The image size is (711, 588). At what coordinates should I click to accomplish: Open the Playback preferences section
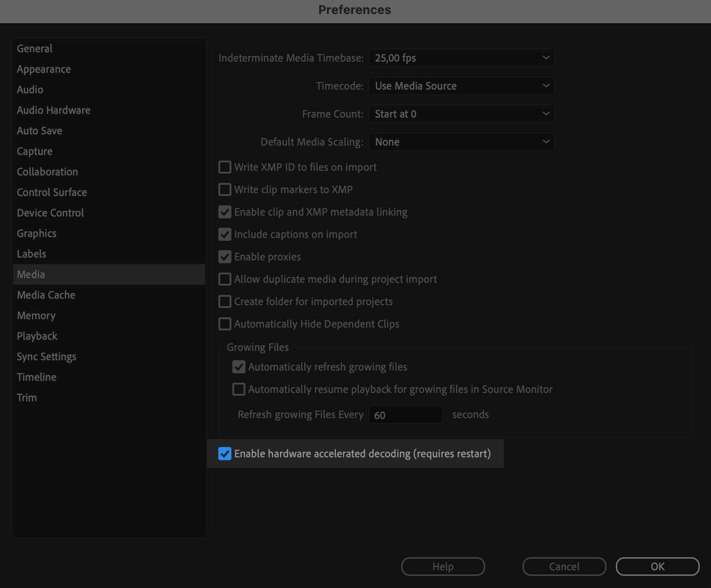coord(37,336)
